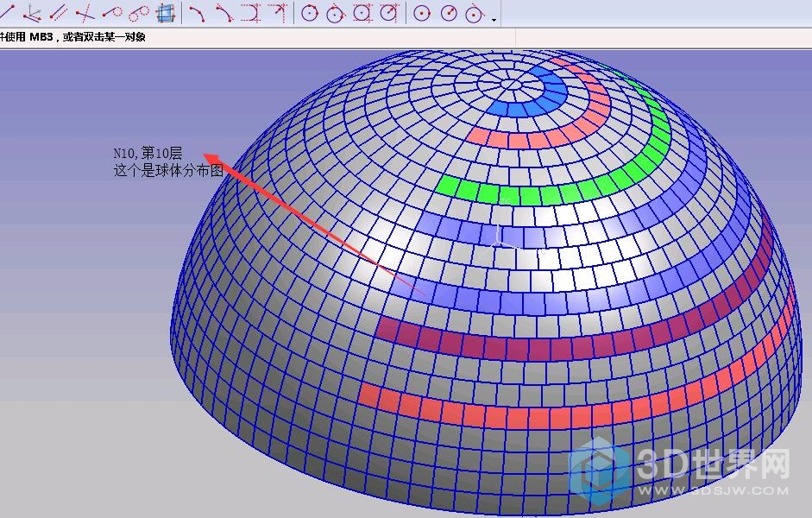Select the circle tangent-tangent-tangent tool

[x=362, y=12]
